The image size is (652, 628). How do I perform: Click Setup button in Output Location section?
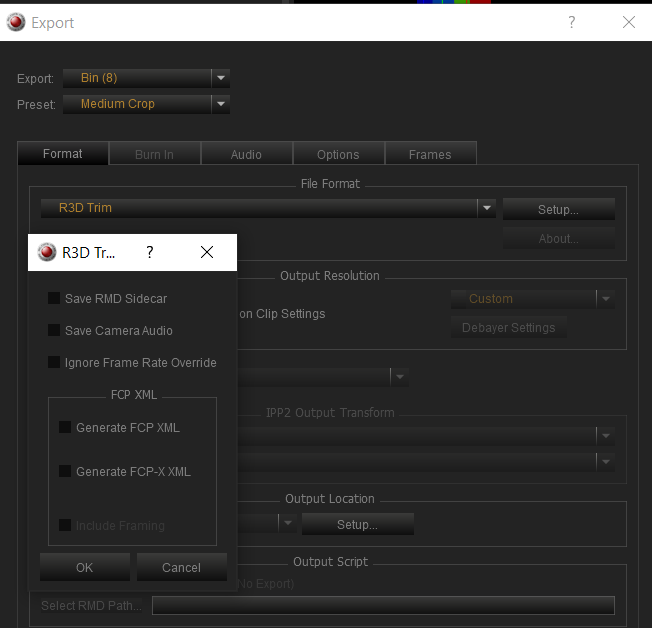tap(358, 524)
